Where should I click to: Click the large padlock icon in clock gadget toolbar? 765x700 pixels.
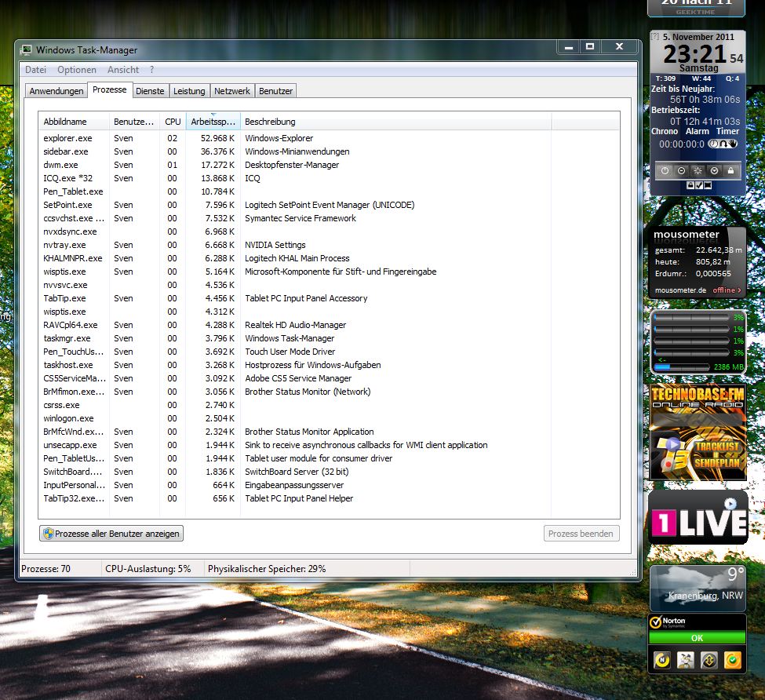click(730, 171)
